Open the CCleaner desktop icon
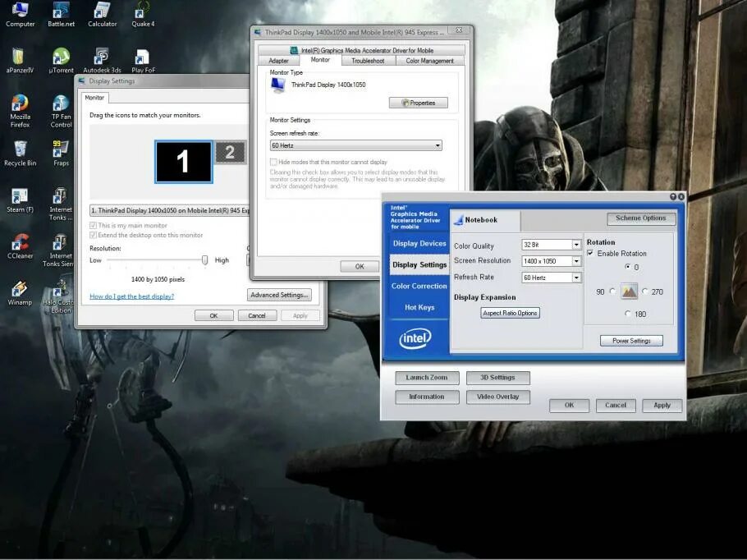747x560 pixels. 20,246
